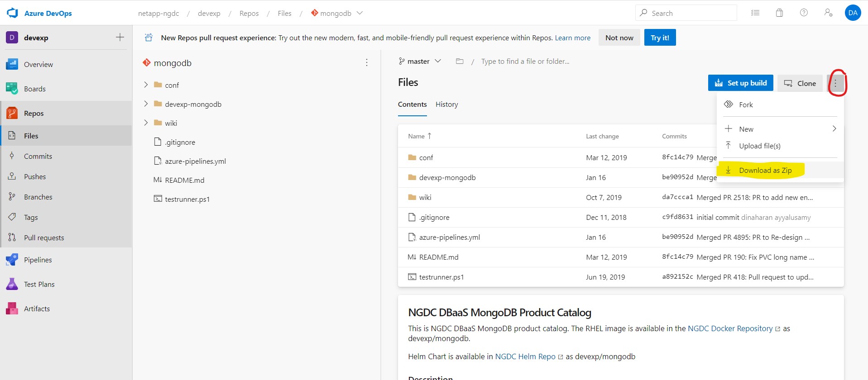Open the Boards section icon in sidebar
The height and width of the screenshot is (380, 868).
pyautogui.click(x=12, y=89)
